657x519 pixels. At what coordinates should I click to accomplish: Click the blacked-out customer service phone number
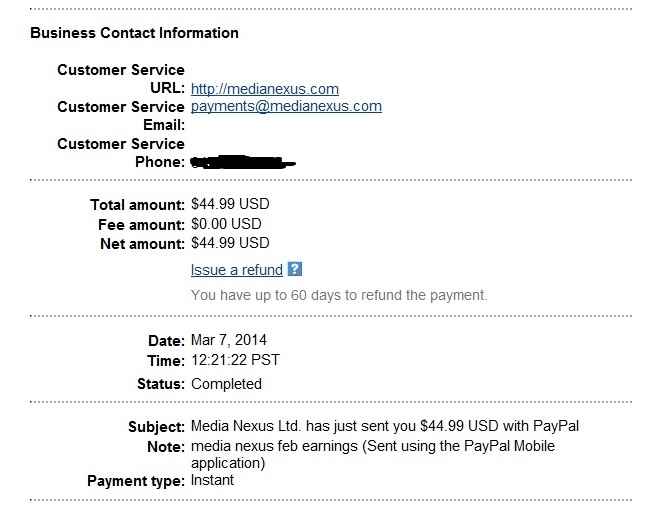click(243, 162)
